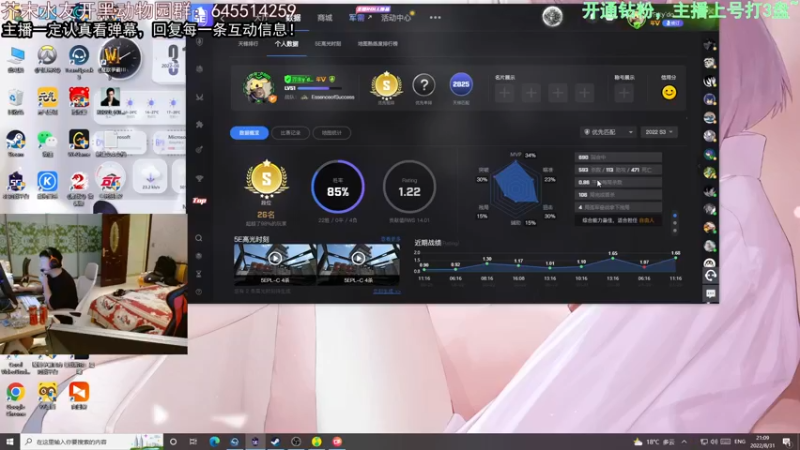Open the 活动中心 menu item
Screen dimensions: 800x450
point(396,18)
